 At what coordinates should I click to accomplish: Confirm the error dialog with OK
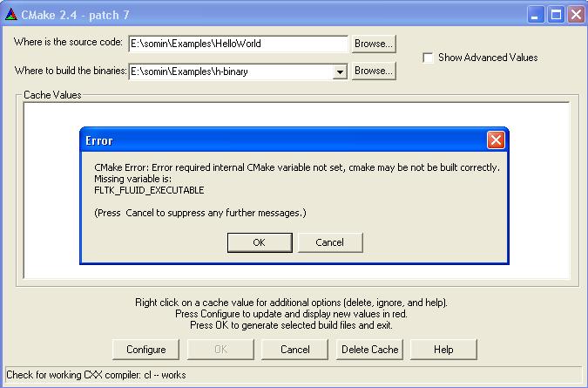point(260,242)
